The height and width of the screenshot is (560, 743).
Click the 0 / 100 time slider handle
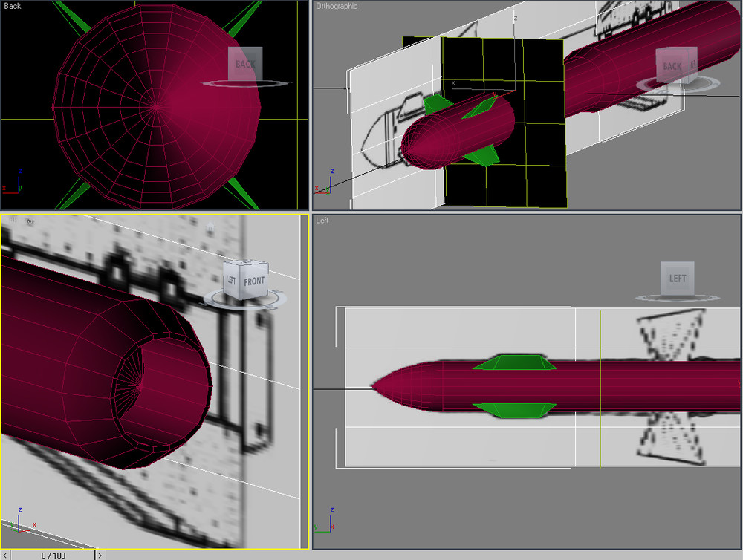pyautogui.click(x=53, y=556)
